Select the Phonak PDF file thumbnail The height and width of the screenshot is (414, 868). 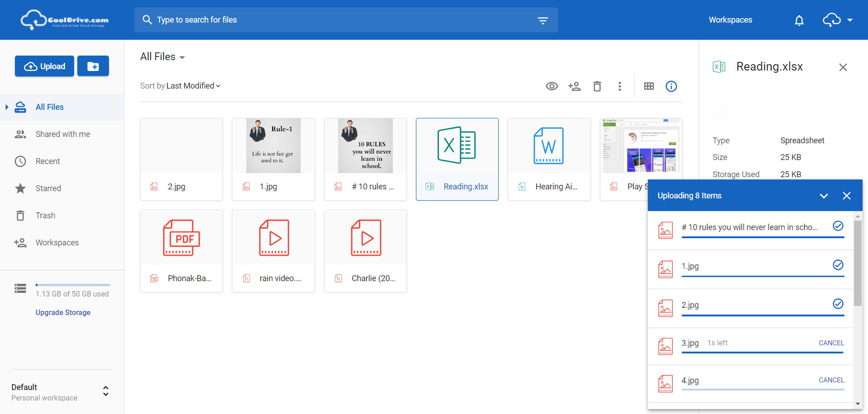tap(181, 238)
